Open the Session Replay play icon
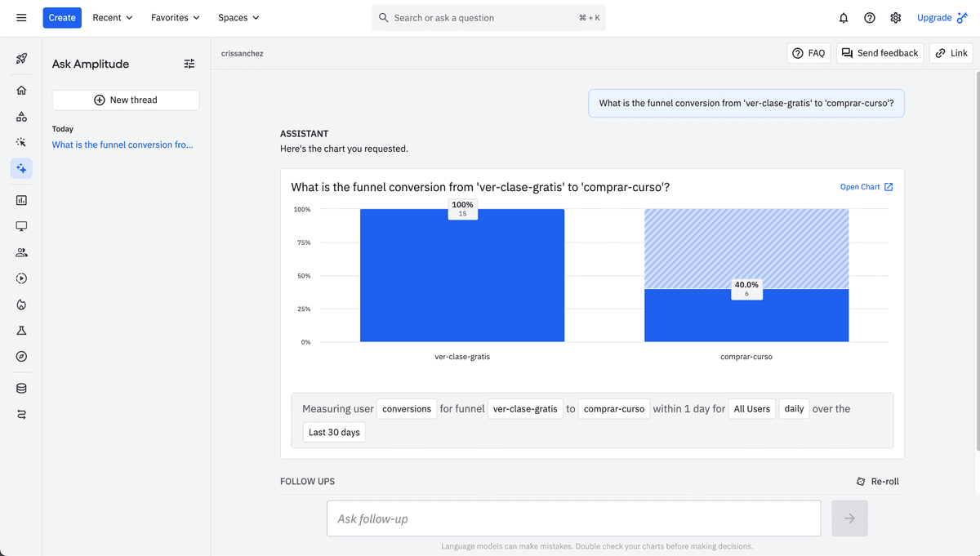 pos(21,278)
